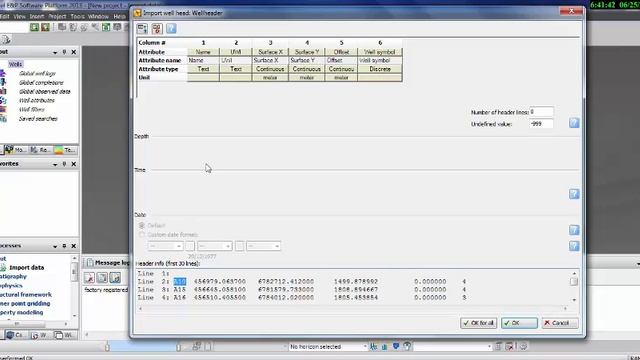The image size is (640, 360).
Task: Click the Undefined value input field
Action: 541,124
